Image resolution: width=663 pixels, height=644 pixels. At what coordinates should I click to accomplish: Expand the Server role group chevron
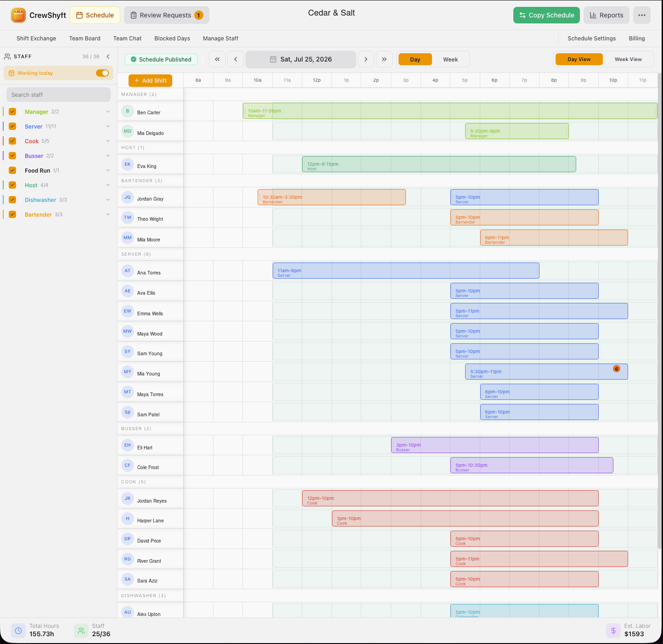(108, 126)
